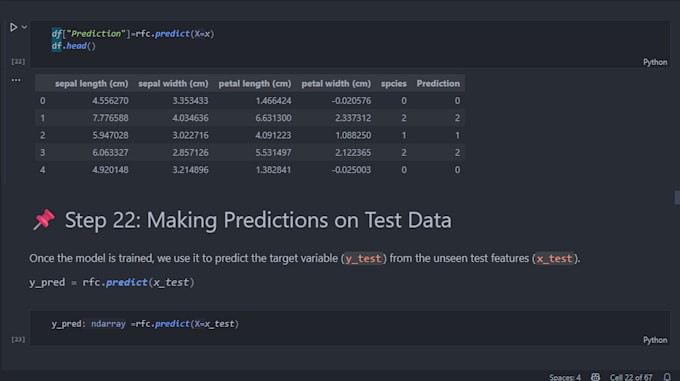Image resolution: width=680 pixels, height=381 pixels.
Task: Select cell value -0.020576
Action: 351,101
